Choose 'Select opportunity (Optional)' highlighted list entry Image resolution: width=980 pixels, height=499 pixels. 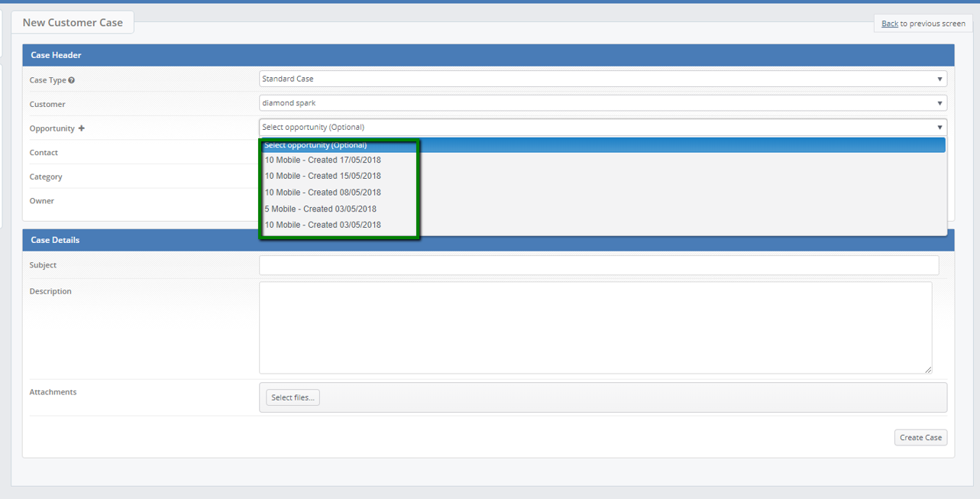point(603,145)
